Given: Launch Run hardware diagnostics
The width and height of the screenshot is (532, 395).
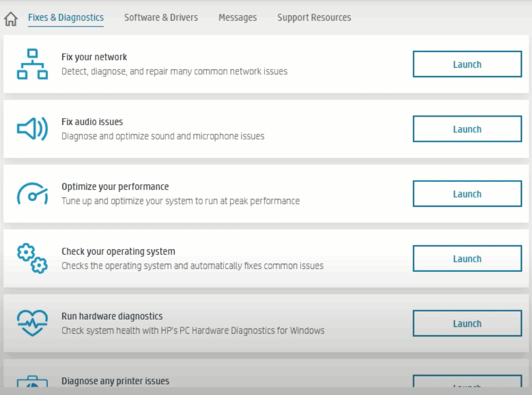Looking at the screenshot, I should [467, 323].
